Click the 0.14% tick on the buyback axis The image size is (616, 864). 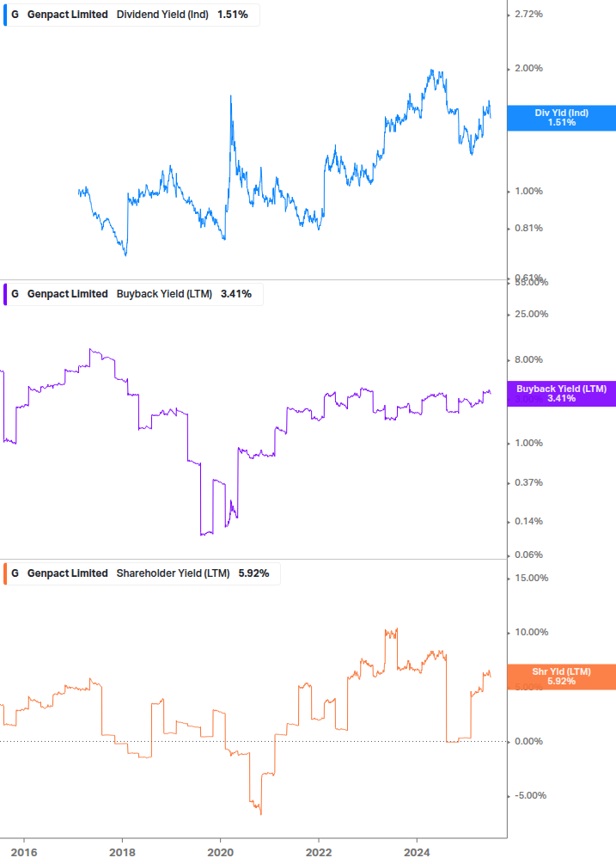(528, 521)
